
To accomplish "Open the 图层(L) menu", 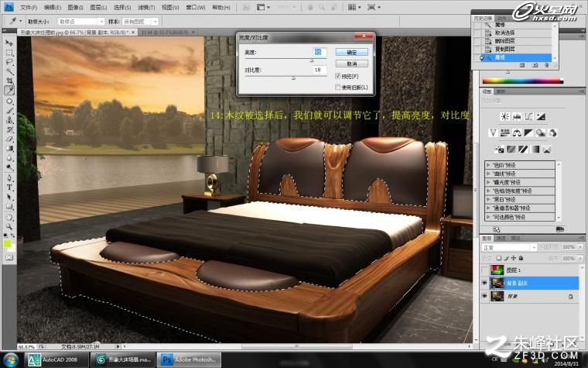I will 98,7.
